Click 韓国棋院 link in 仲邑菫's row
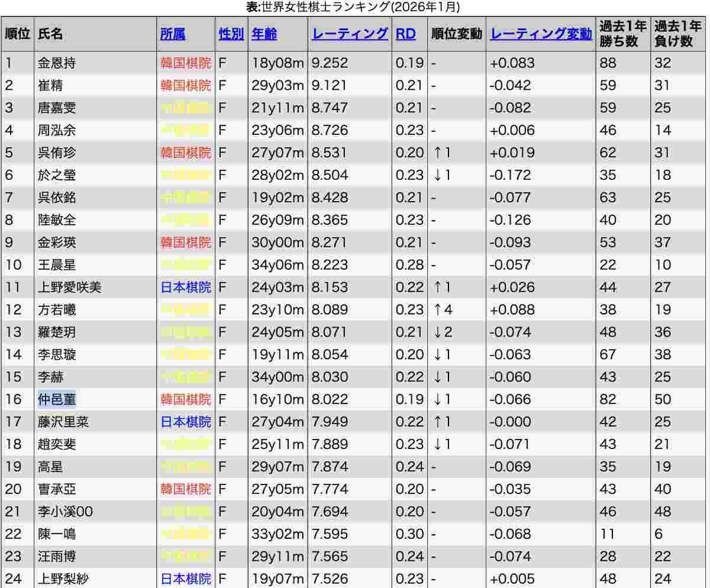Screen dimensions: 710x588 [x=185, y=399]
